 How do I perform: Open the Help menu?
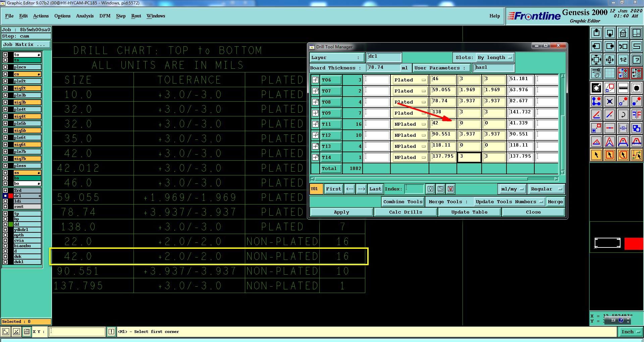[494, 16]
